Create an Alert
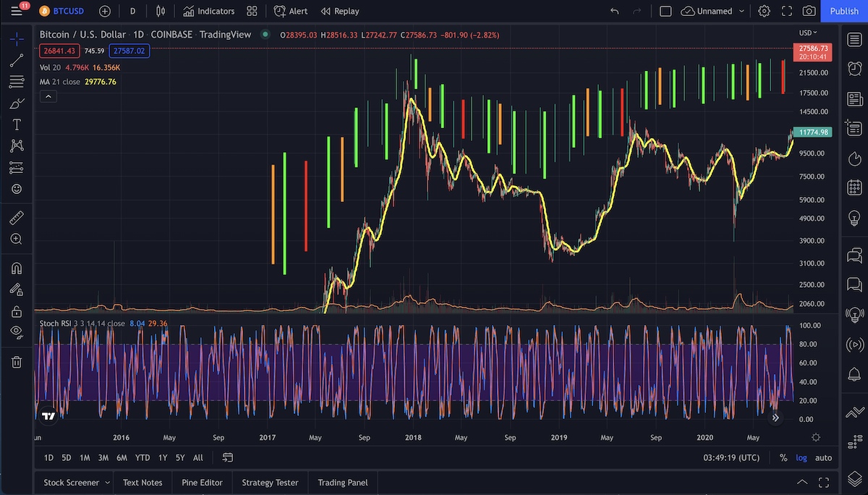The height and width of the screenshot is (495, 868). [291, 12]
